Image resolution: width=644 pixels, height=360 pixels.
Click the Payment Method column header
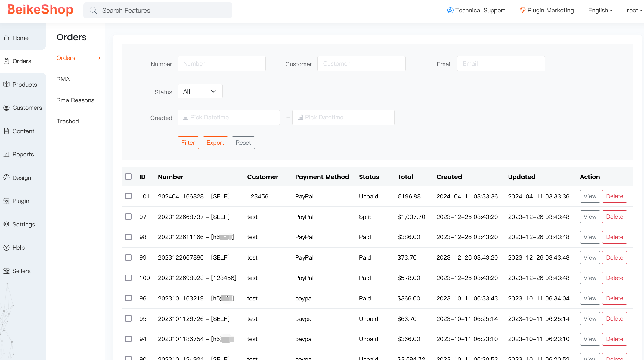322,177
